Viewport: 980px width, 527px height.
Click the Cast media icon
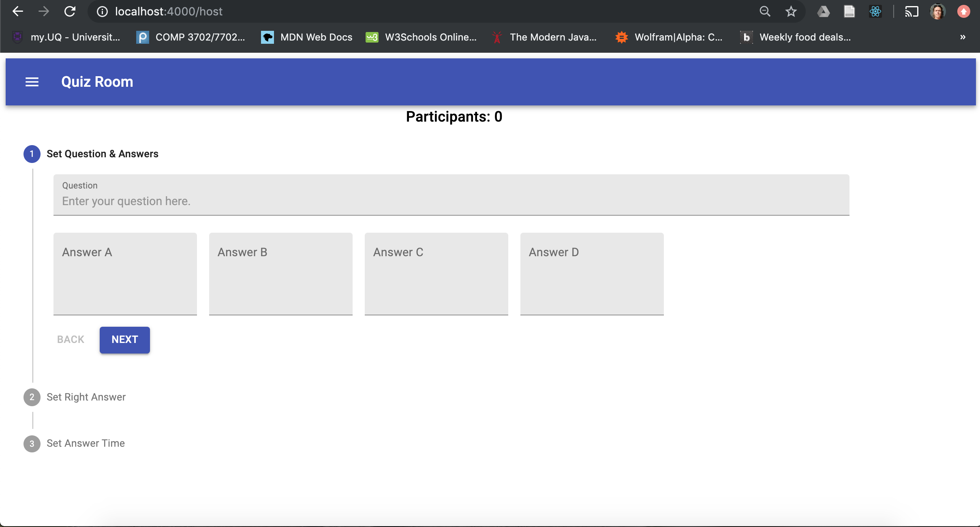coord(912,11)
